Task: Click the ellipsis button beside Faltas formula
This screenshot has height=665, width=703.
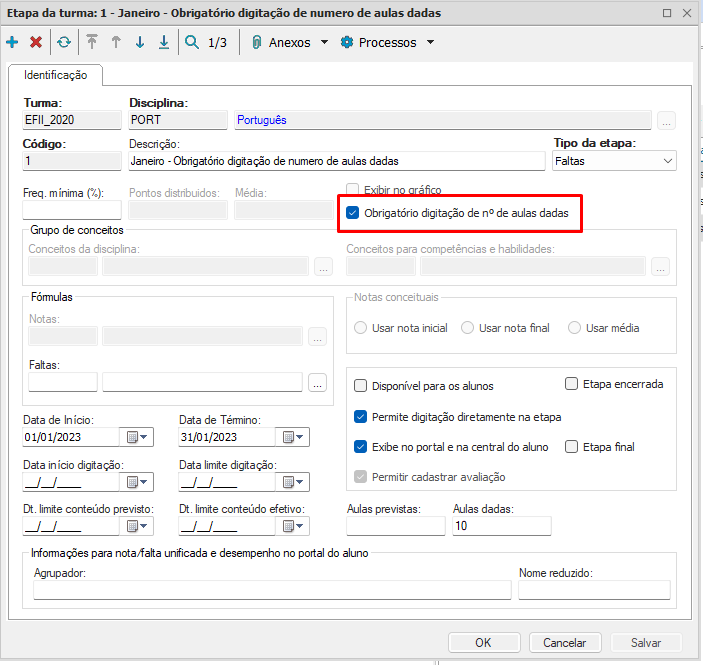Action: (x=318, y=382)
